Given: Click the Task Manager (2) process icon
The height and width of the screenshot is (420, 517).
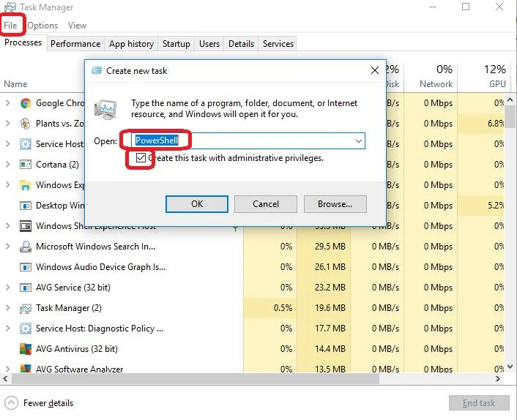Looking at the screenshot, I should 26,308.
